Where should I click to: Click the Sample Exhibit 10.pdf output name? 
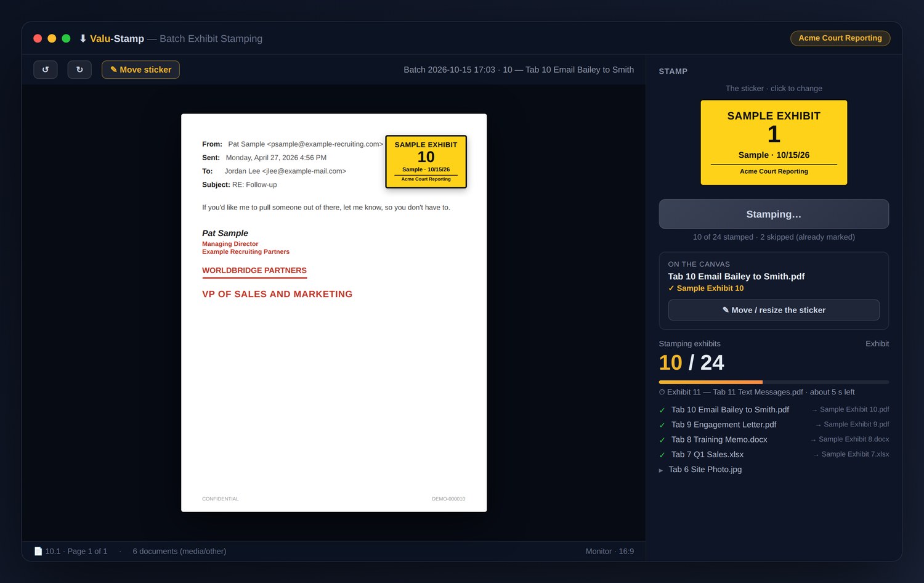tap(854, 409)
